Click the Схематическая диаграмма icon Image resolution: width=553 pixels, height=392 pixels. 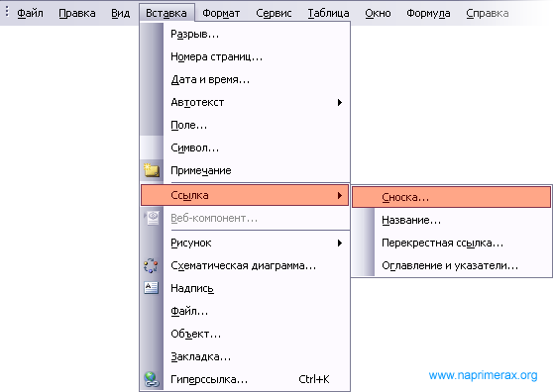tap(151, 265)
